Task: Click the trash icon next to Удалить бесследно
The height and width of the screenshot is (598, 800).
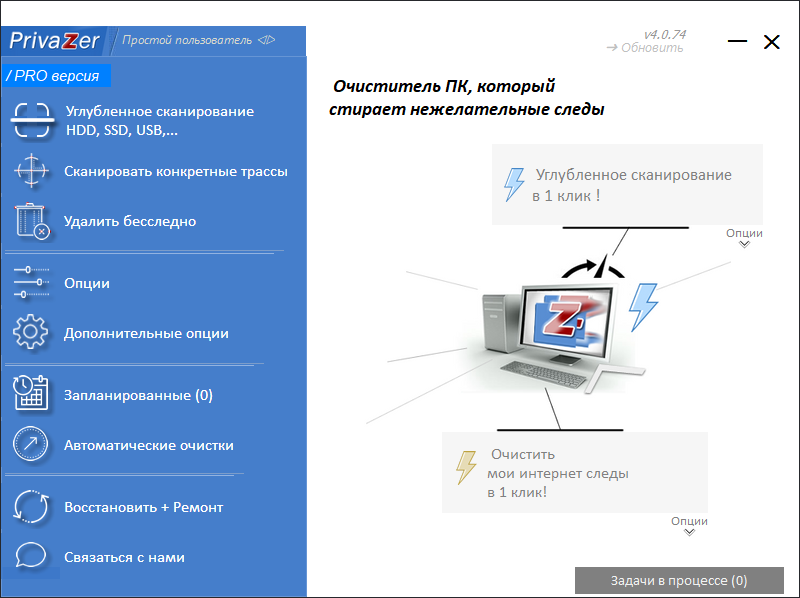Action: coord(31,221)
